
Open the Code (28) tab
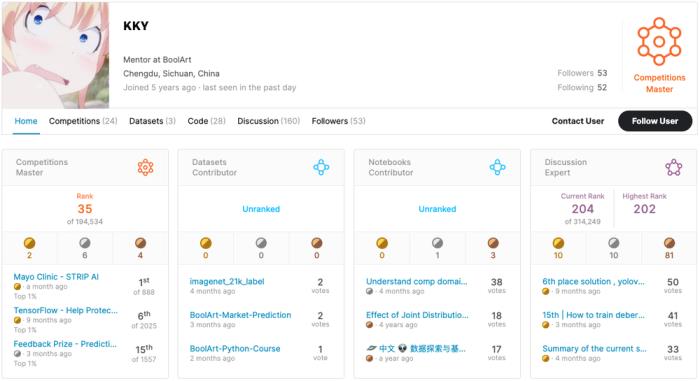click(206, 121)
